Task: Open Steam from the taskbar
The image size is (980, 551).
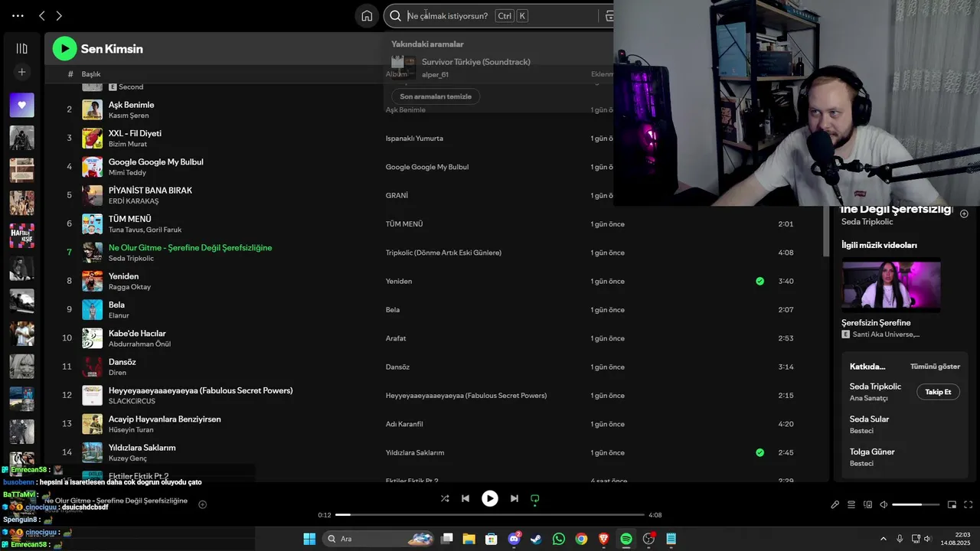Action: click(536, 539)
